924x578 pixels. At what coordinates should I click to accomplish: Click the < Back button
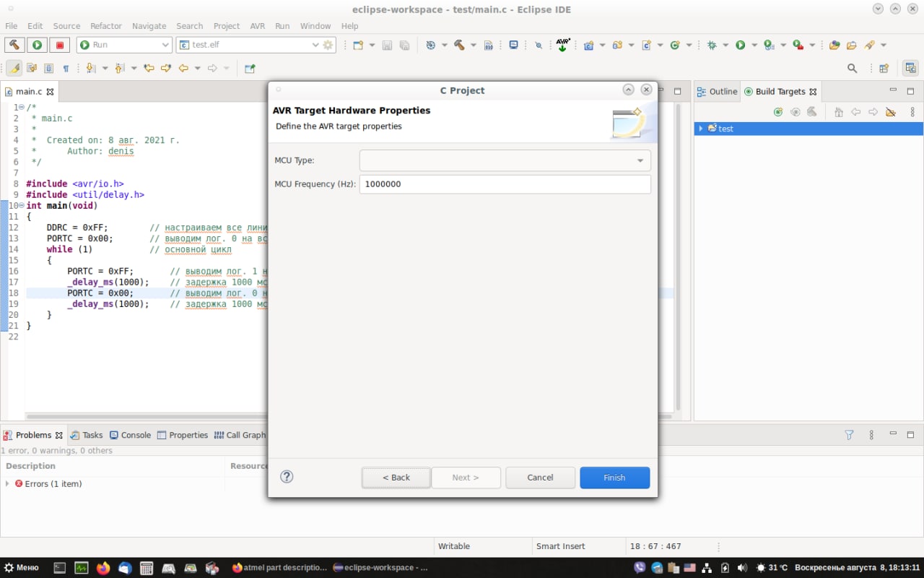point(396,478)
